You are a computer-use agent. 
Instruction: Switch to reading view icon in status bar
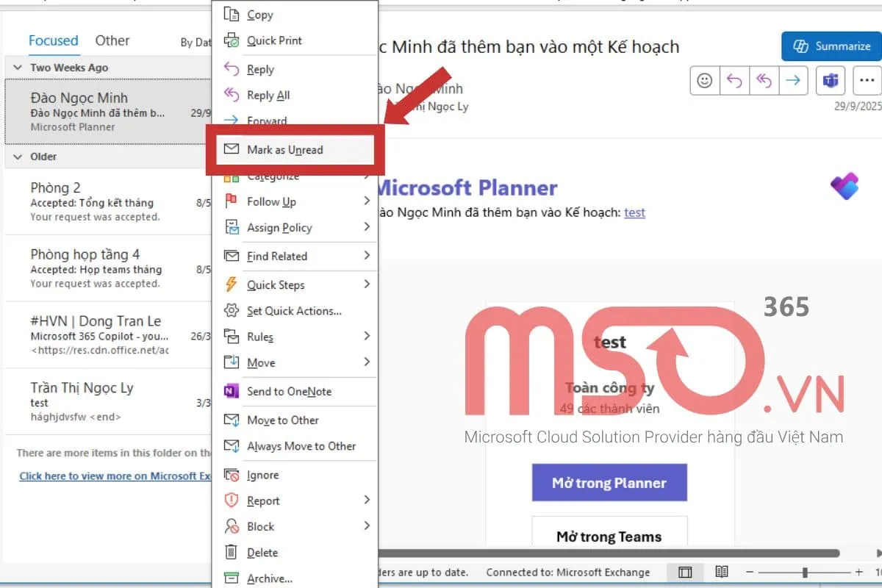point(722,572)
